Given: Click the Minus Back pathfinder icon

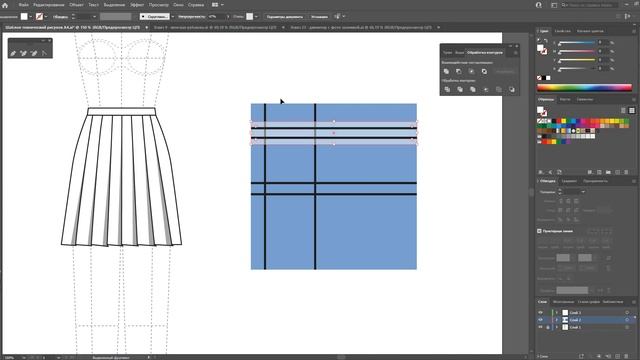Looking at the screenshot, I should [x=512, y=89].
